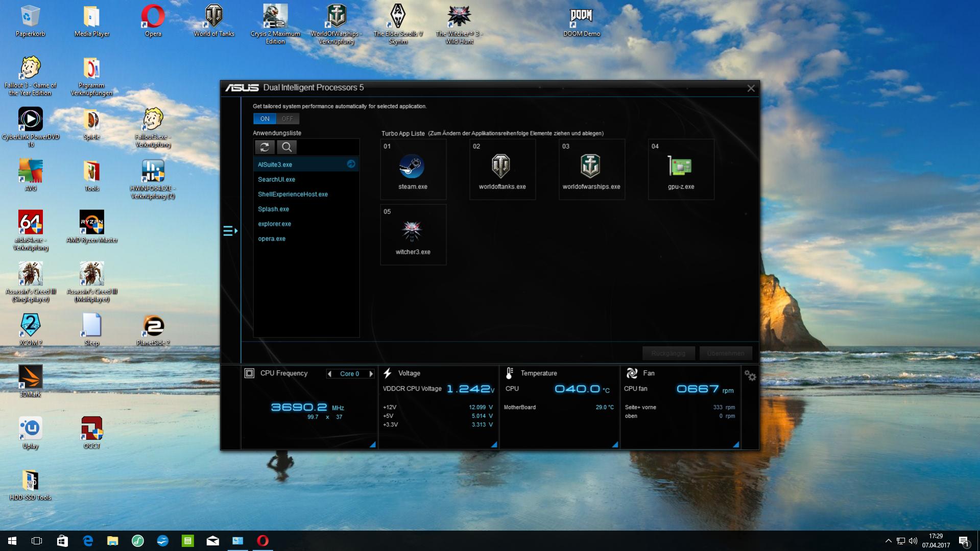The image size is (980, 551).
Task: Click the steam.exe Turbo App tile
Action: tap(413, 170)
